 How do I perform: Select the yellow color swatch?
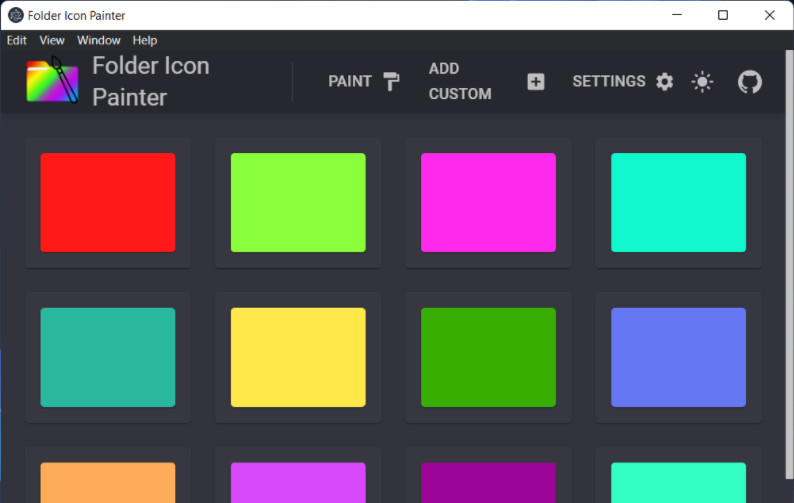point(298,357)
